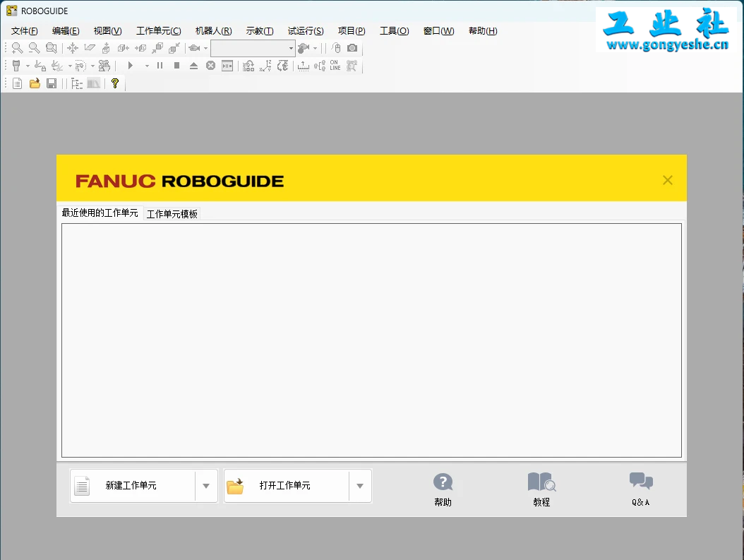The image size is (744, 560).
Task: Open the 机器人(R) menu
Action: [x=213, y=31]
